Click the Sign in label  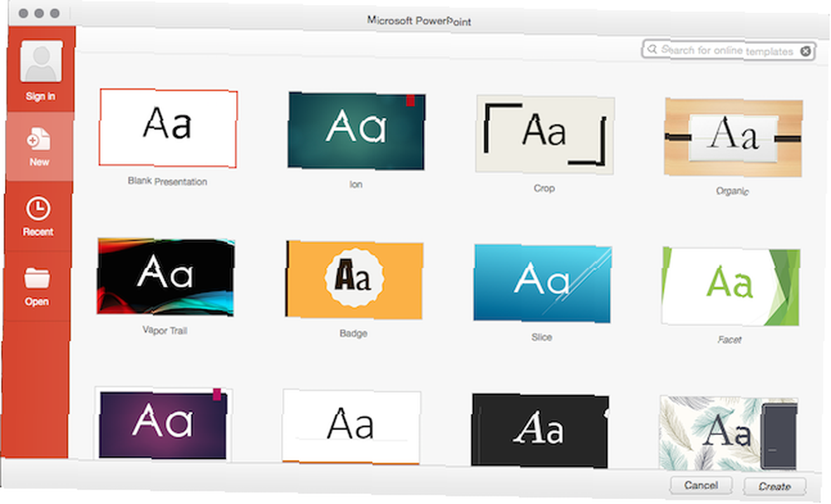pos(40,96)
